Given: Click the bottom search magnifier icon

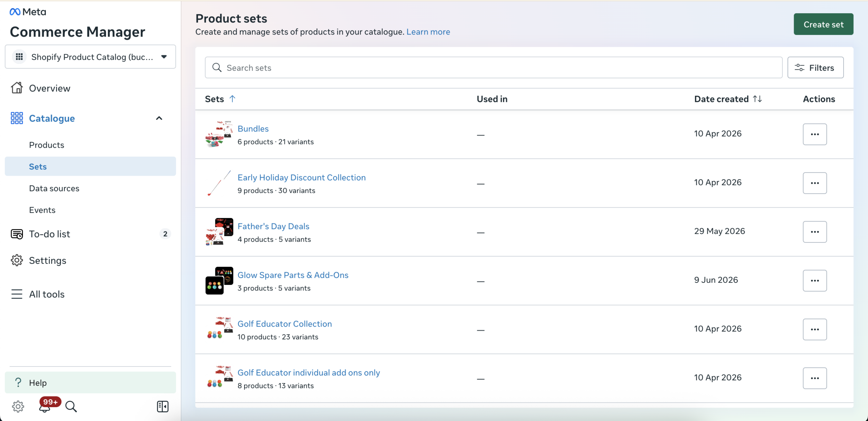Looking at the screenshot, I should coord(71,406).
